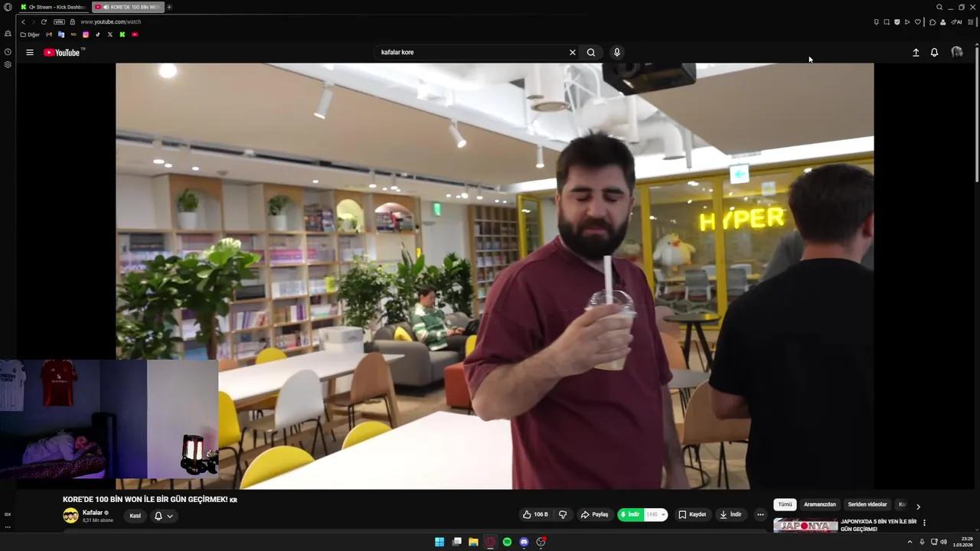Open the Kick bookmark

point(122,34)
